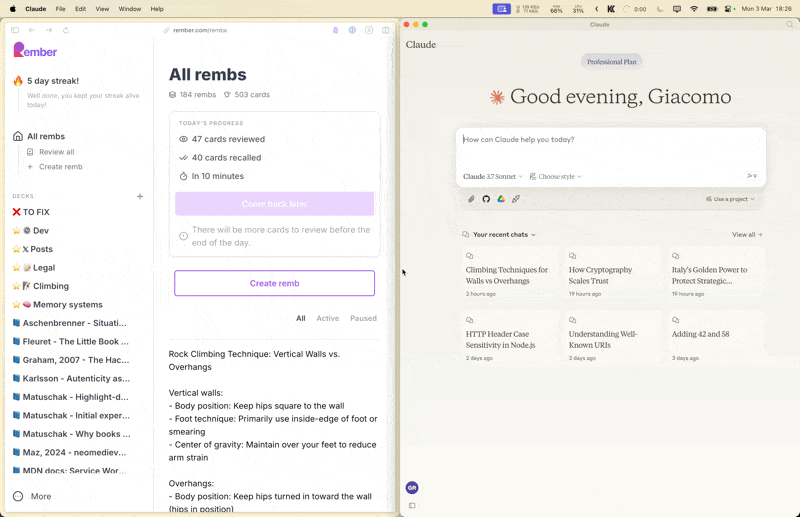Select the Active filter tab
The width and height of the screenshot is (800, 517).
(x=328, y=318)
